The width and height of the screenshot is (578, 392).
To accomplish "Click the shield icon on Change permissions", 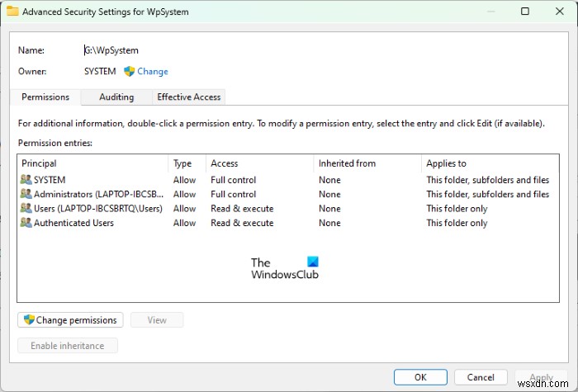I will tap(29, 320).
